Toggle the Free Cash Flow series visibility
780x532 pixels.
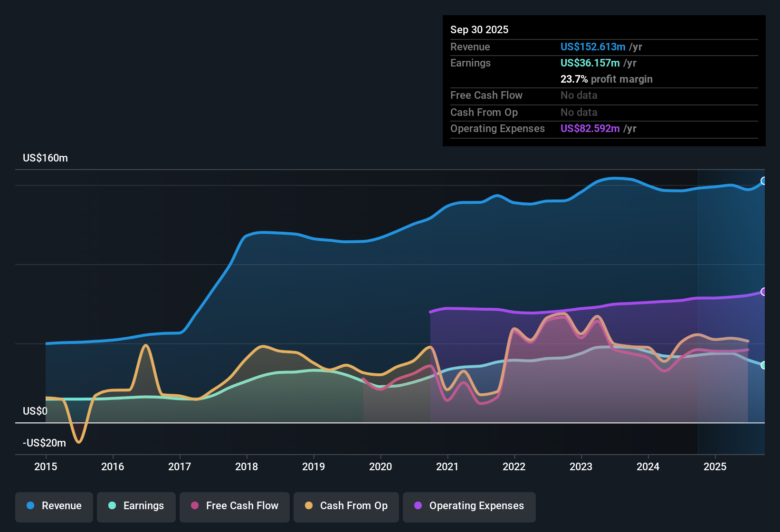pyautogui.click(x=234, y=506)
